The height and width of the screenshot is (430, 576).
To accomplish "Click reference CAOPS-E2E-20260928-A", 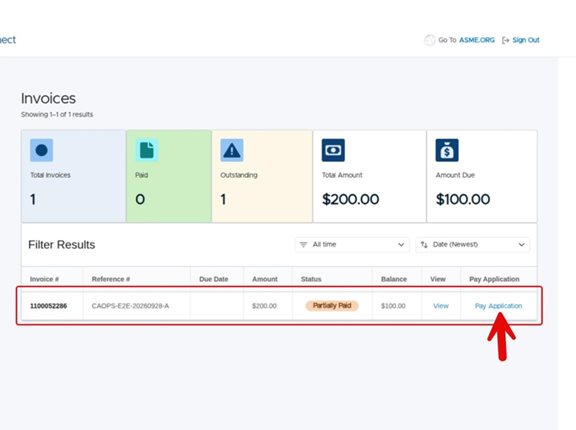I will [130, 306].
